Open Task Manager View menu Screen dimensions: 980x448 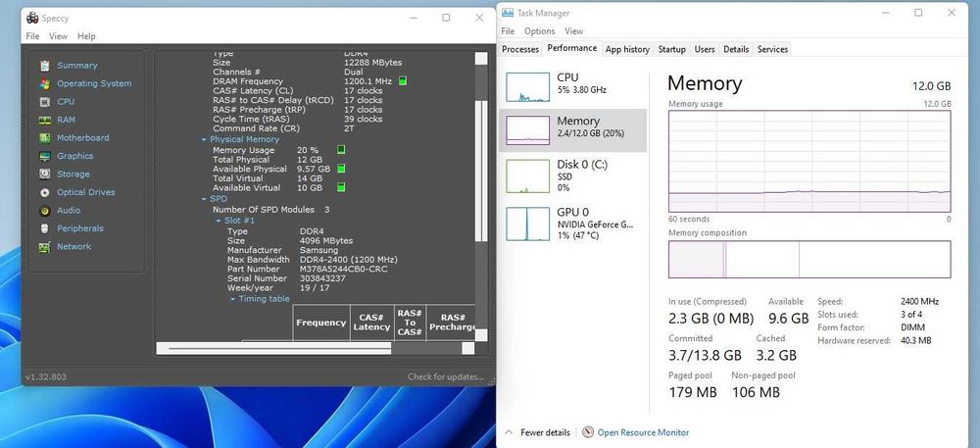[x=573, y=30]
